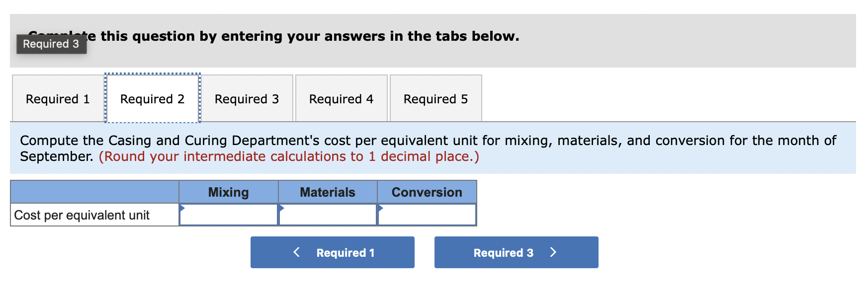The height and width of the screenshot is (297, 868).
Task: Click the blue marker on the Mixing input
Action: (x=182, y=208)
